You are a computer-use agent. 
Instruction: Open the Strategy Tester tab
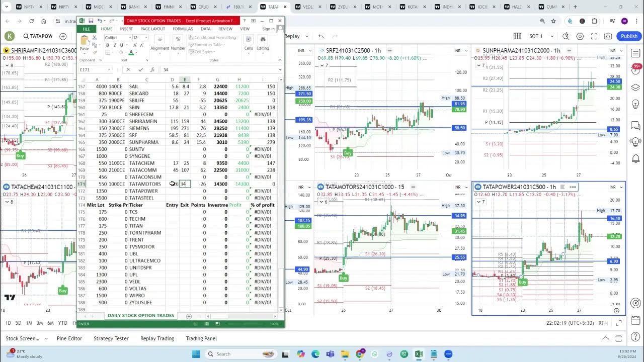[x=111, y=338]
